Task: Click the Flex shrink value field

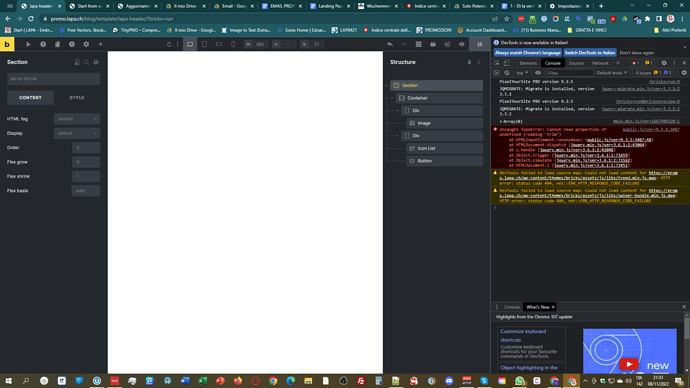Action: (86, 176)
